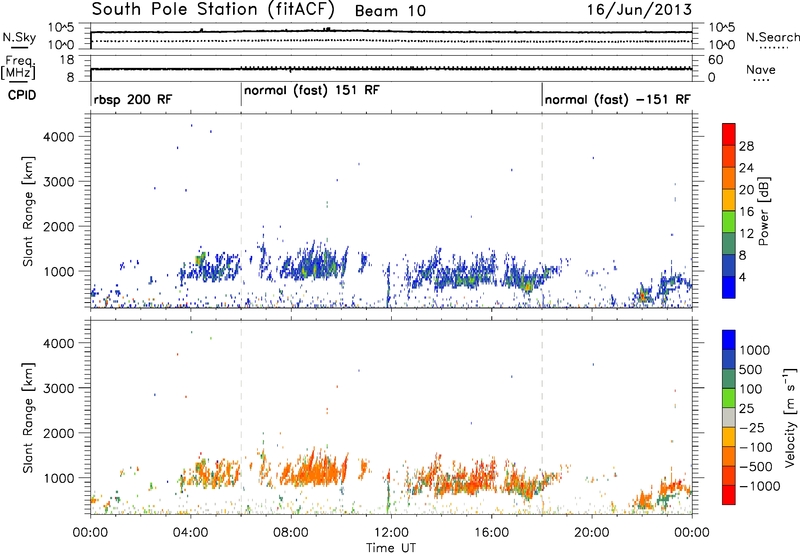Click the 24 tick on Power colorbar
This screenshot has height=554, width=800.
coord(746,168)
